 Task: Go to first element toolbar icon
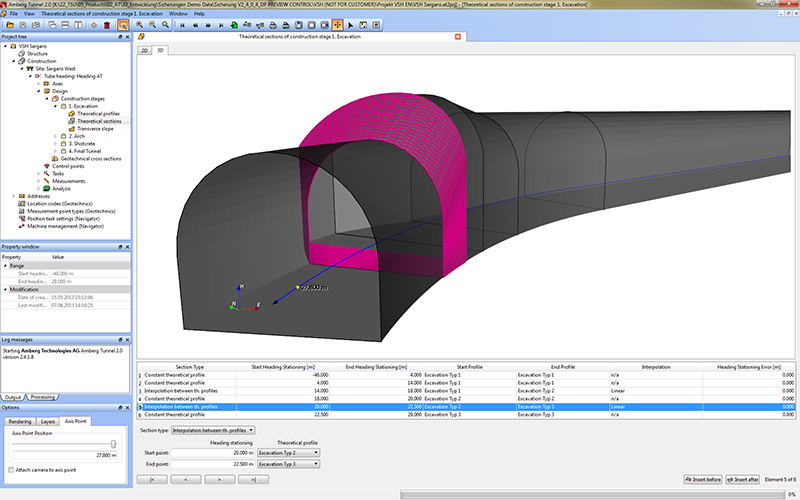(x=182, y=25)
